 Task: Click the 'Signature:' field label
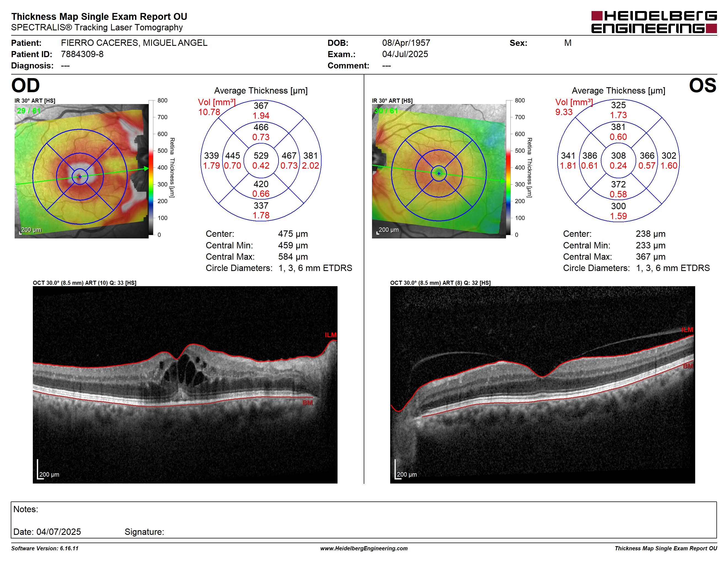144,532
